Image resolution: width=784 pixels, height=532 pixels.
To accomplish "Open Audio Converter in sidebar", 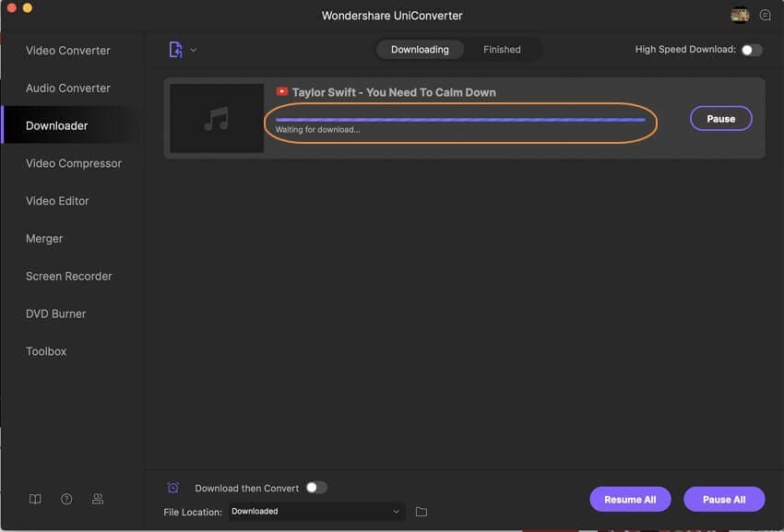I will click(68, 88).
